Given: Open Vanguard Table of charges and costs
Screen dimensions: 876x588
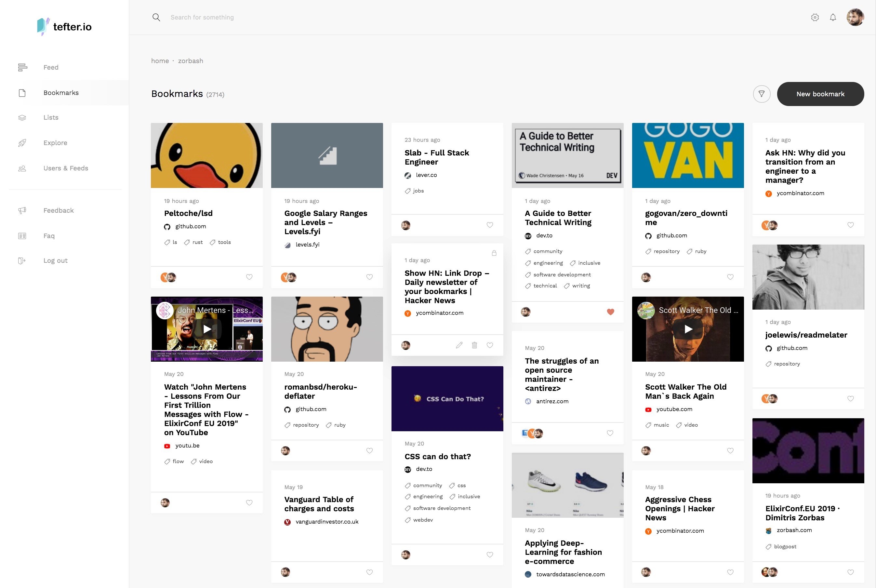Looking at the screenshot, I should pos(319,504).
